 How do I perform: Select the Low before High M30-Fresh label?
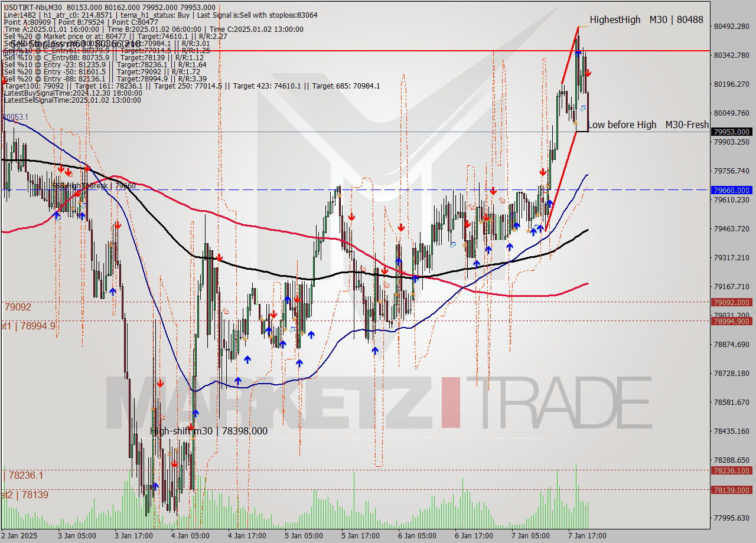[x=649, y=125]
